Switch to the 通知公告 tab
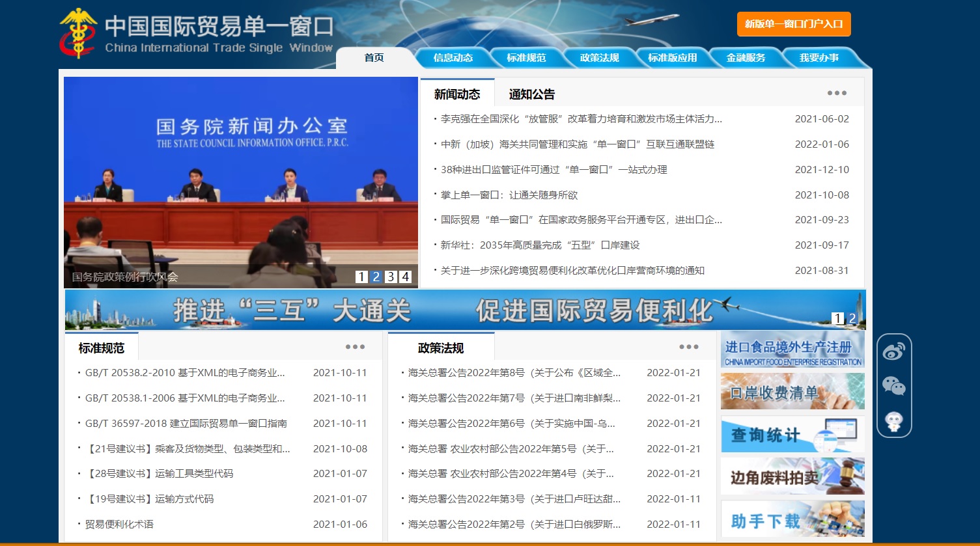This screenshot has width=980, height=546. click(531, 94)
